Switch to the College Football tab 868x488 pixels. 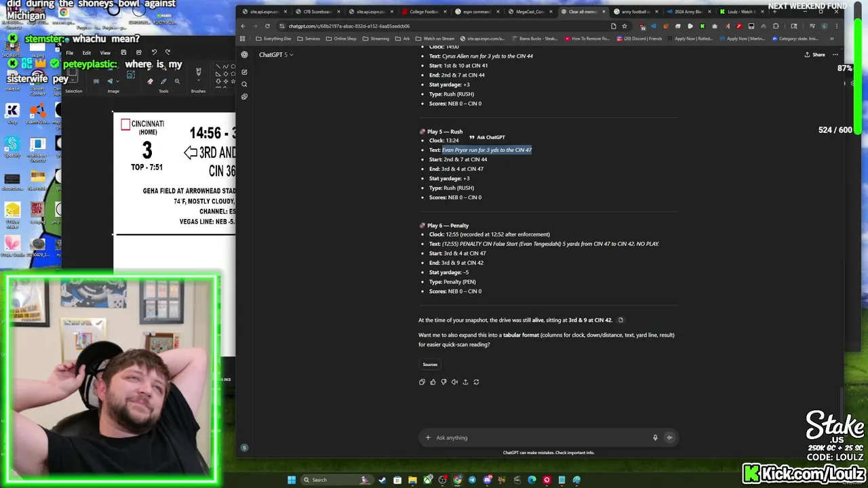425,12
